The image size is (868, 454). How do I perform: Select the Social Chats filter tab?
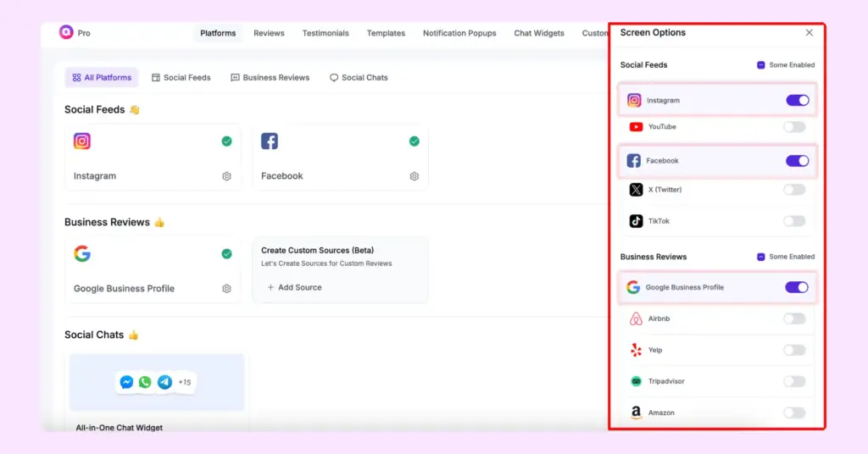coord(359,77)
